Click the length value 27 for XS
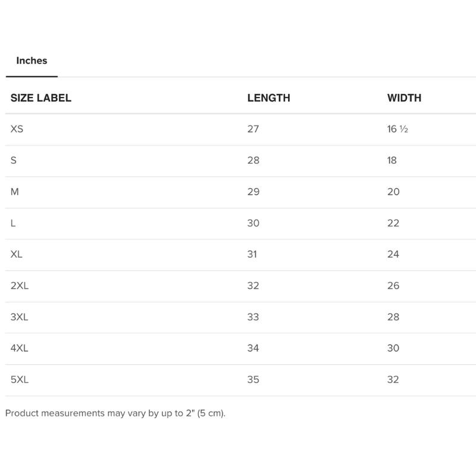Viewport: 476px width, 476px height. [253, 129]
